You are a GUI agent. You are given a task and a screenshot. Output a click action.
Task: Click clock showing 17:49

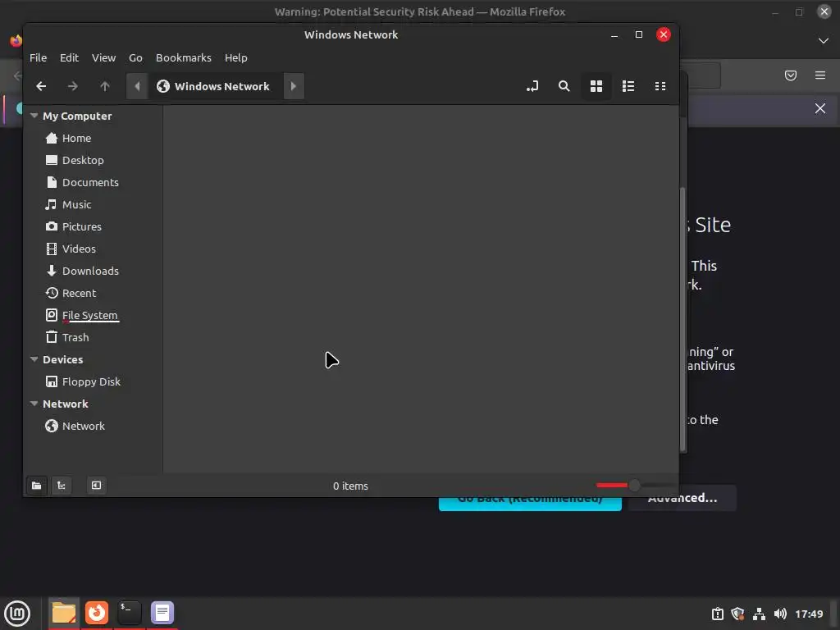808,614
